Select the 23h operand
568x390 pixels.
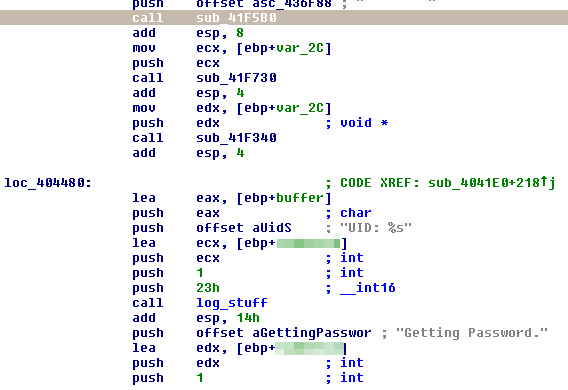click(208, 288)
